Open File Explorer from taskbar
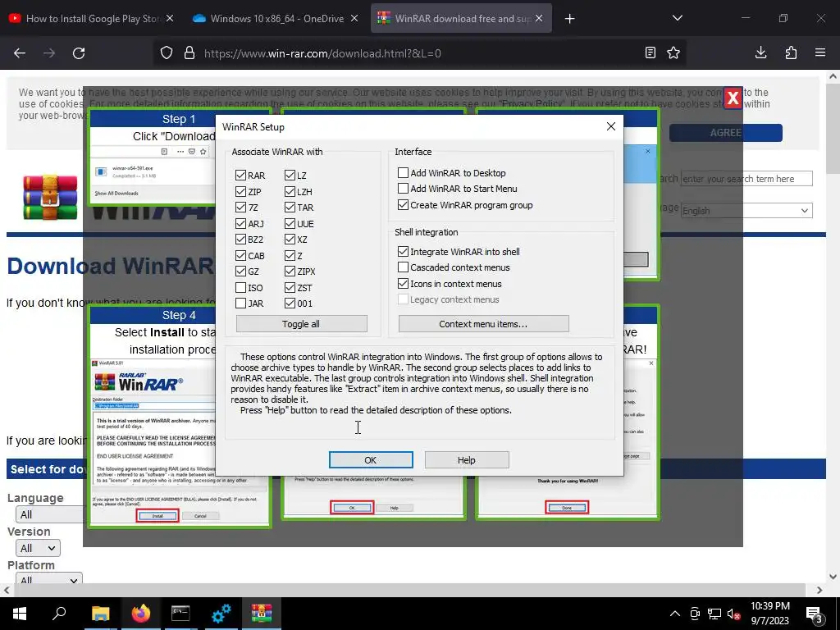840x630 pixels. (x=100, y=614)
